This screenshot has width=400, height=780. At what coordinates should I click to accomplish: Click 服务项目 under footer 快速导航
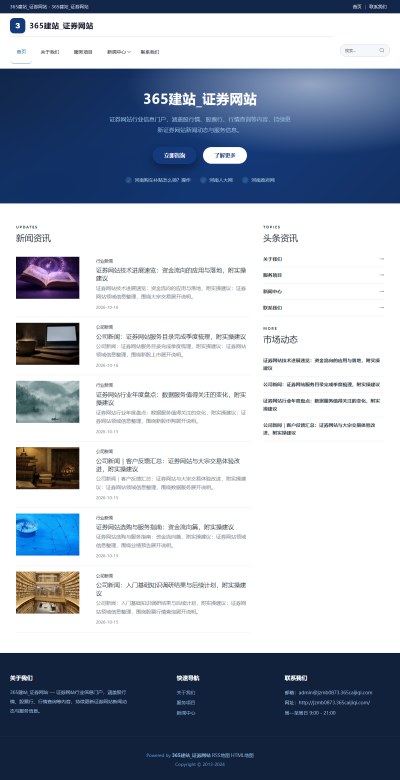pos(186,702)
